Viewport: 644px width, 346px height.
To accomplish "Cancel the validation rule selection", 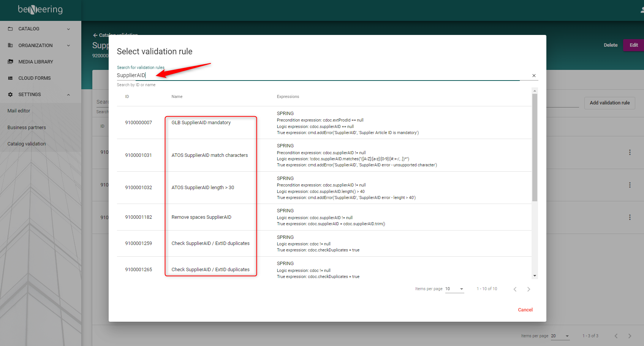I will pyautogui.click(x=525, y=310).
